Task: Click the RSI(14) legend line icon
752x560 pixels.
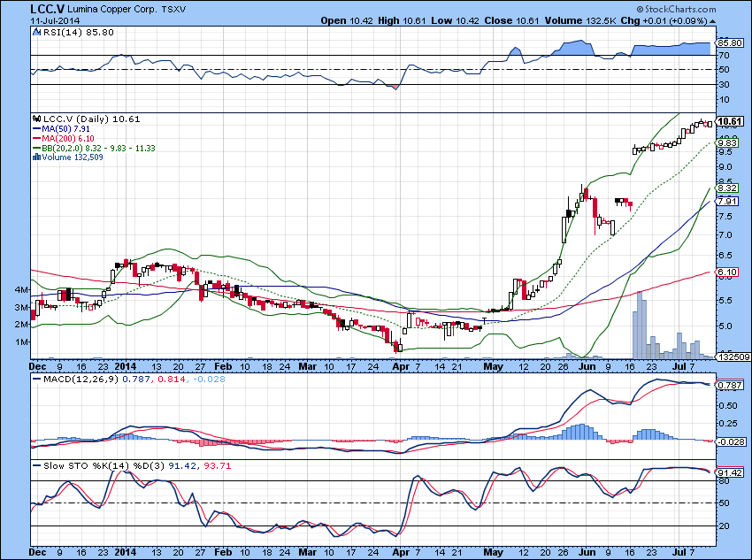Action: pos(37,32)
